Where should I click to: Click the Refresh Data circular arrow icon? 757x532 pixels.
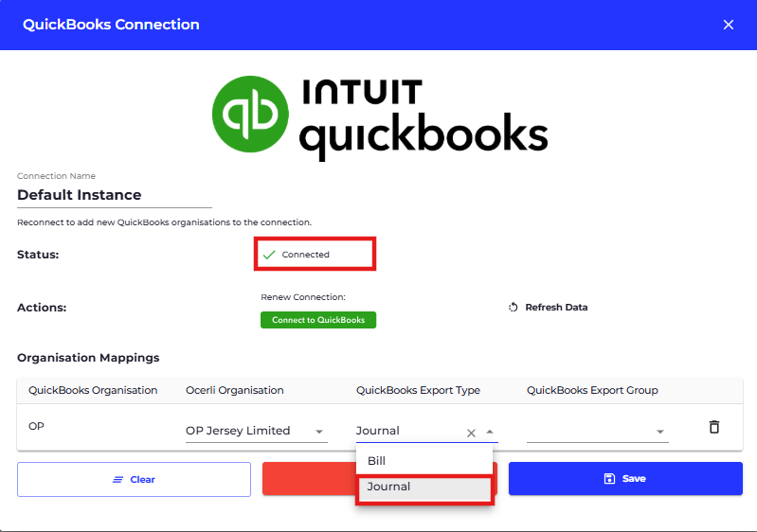pos(514,308)
